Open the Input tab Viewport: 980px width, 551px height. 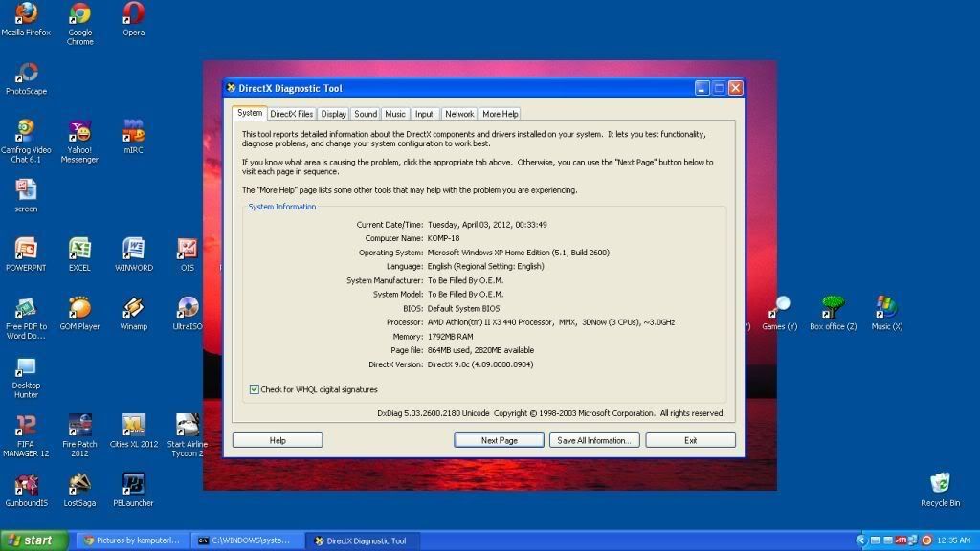click(424, 114)
